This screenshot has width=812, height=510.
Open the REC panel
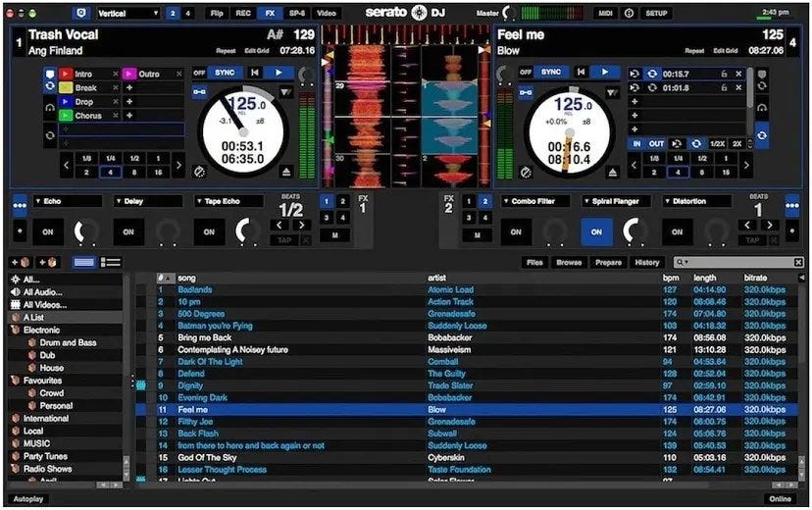pyautogui.click(x=243, y=13)
